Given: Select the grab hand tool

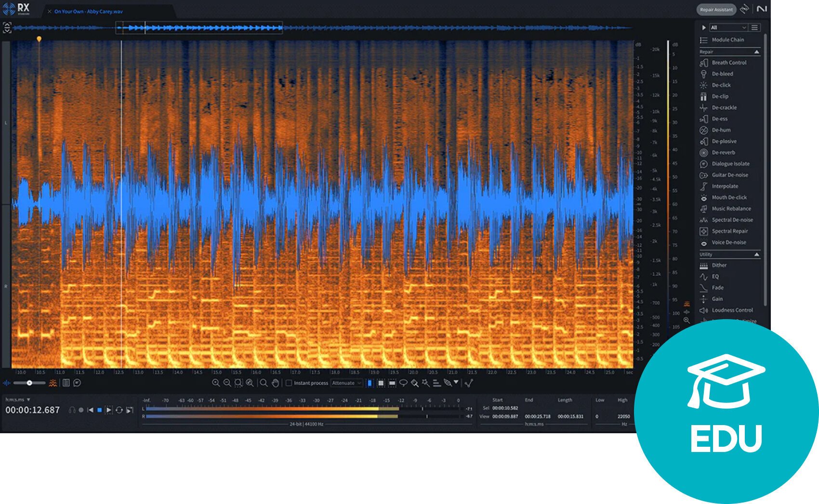Looking at the screenshot, I should [275, 383].
